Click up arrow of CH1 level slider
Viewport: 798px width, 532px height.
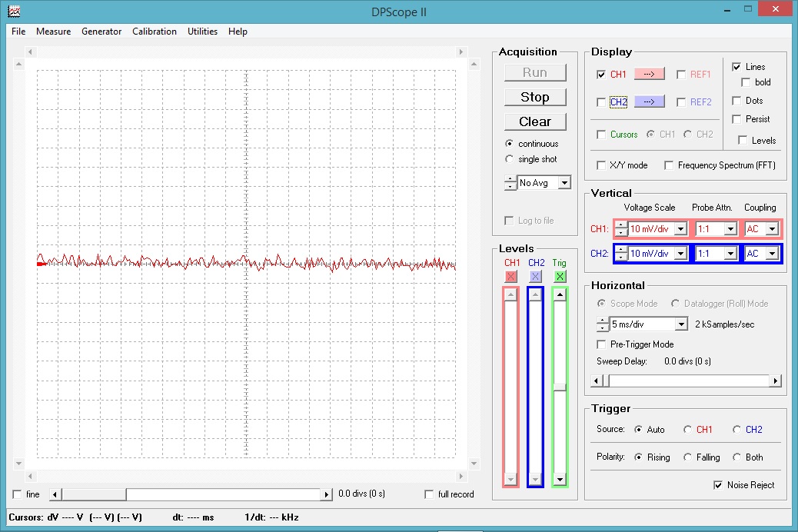[x=511, y=294]
